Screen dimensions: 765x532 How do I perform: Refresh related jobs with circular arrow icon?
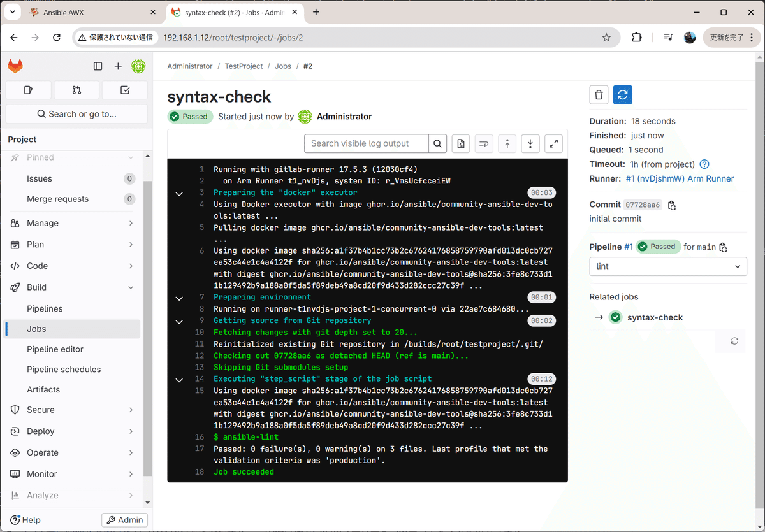coord(734,341)
